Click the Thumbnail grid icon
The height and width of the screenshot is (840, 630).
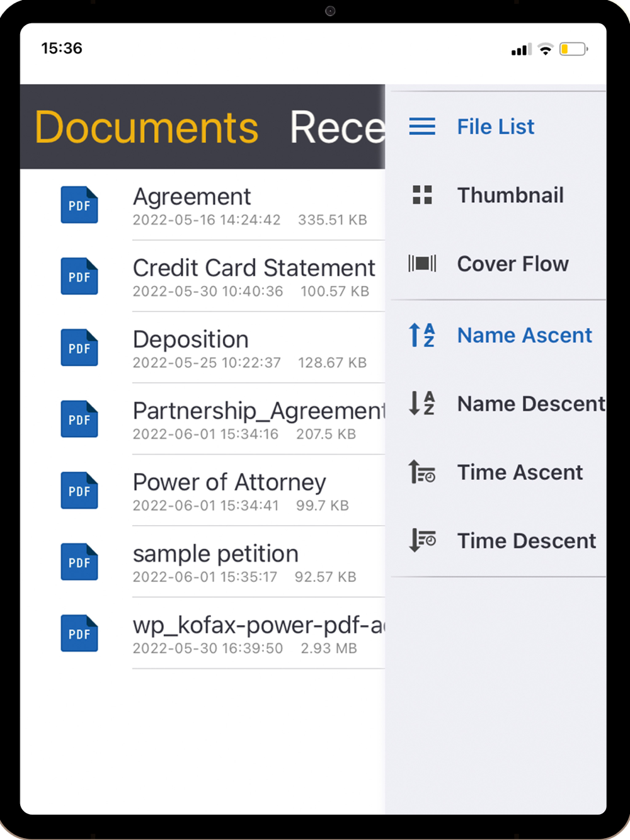(x=422, y=195)
